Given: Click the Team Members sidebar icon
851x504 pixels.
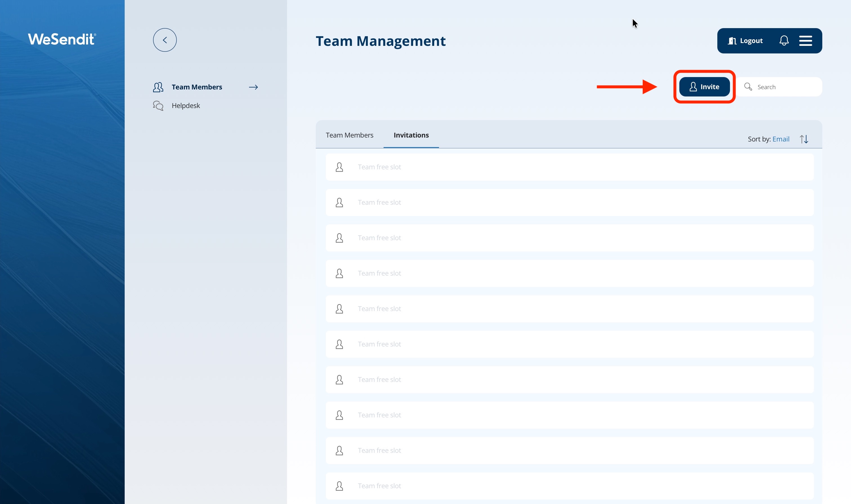Looking at the screenshot, I should coord(158,87).
